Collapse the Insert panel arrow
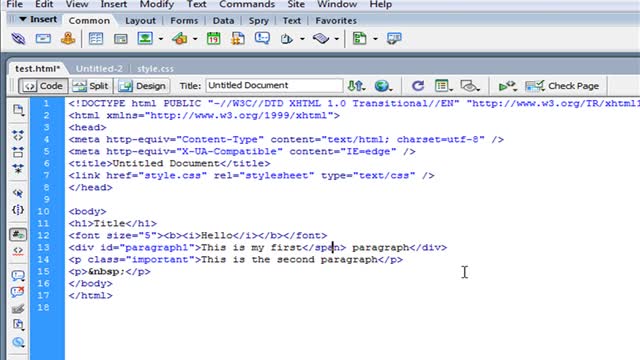 (x=23, y=19)
